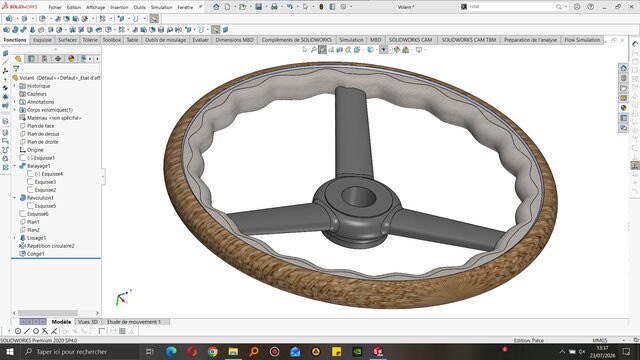
Task: Print using the printer icon
Action: tap(274, 7)
